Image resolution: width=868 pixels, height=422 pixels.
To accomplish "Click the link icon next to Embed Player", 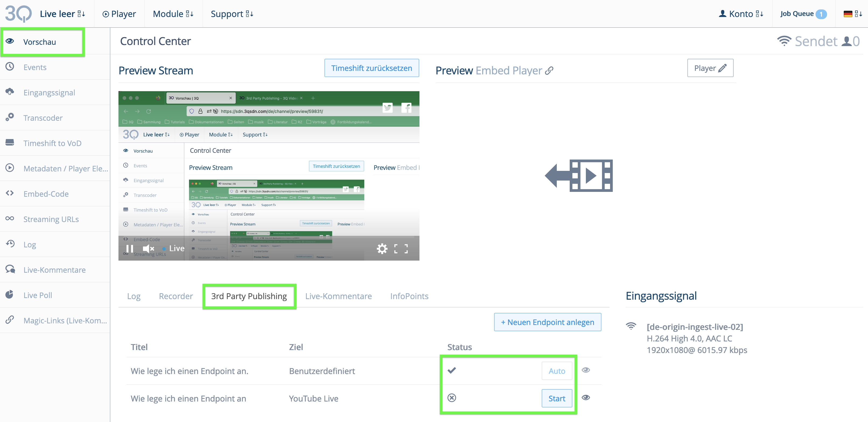I will [549, 71].
